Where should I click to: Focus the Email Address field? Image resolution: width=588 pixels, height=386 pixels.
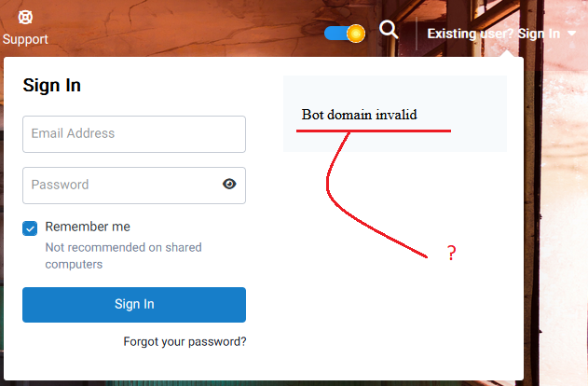pyautogui.click(x=133, y=133)
